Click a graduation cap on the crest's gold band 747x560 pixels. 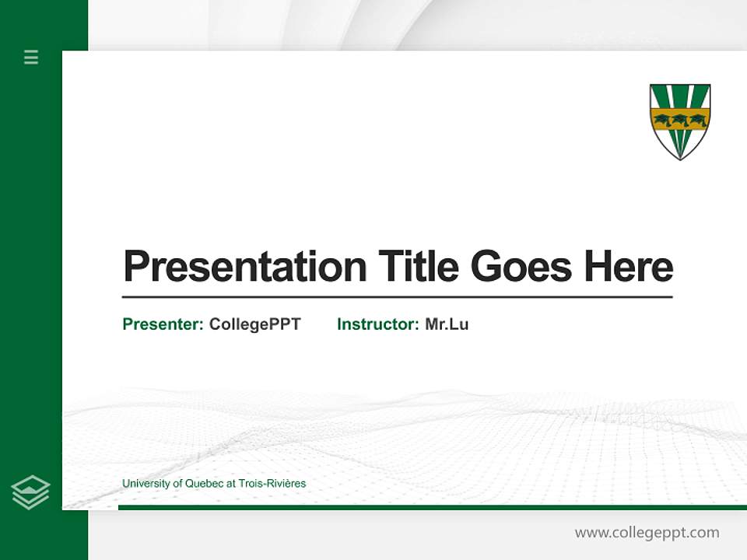679,121
